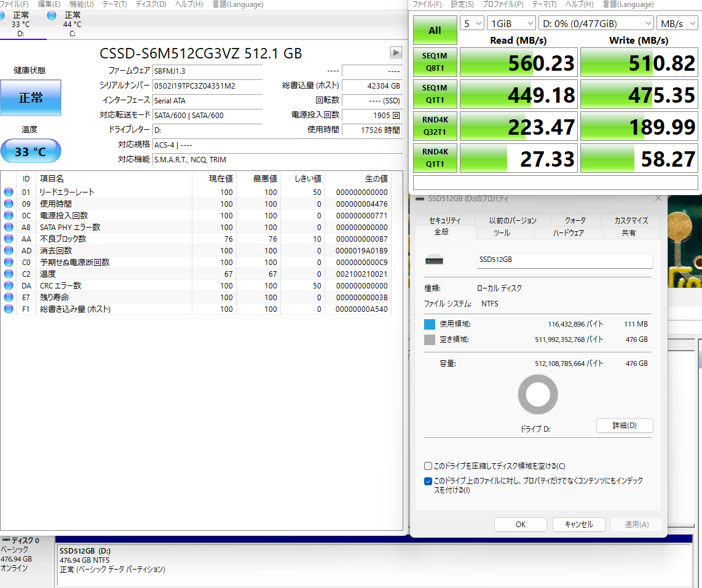Click the blue 使用領域 color swatch

430,324
